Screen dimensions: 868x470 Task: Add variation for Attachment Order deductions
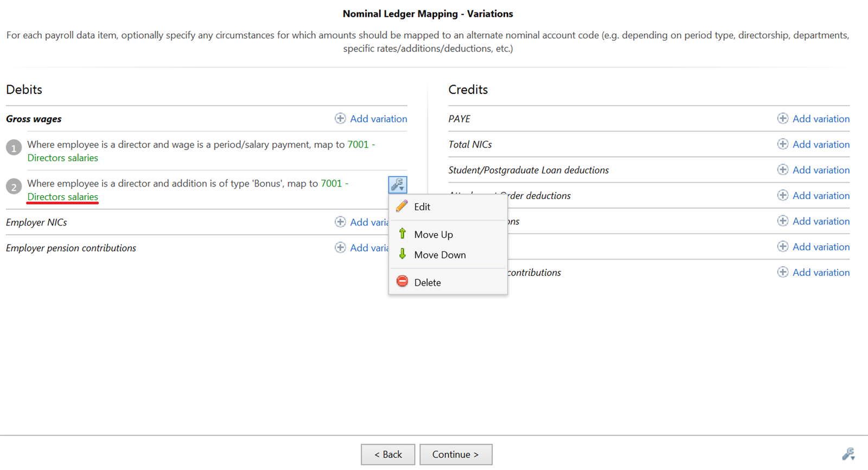click(821, 196)
